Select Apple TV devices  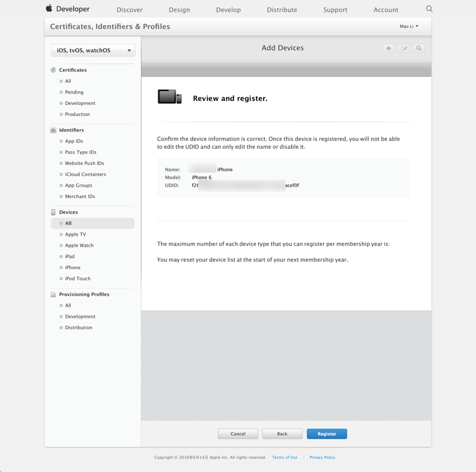[x=76, y=235]
